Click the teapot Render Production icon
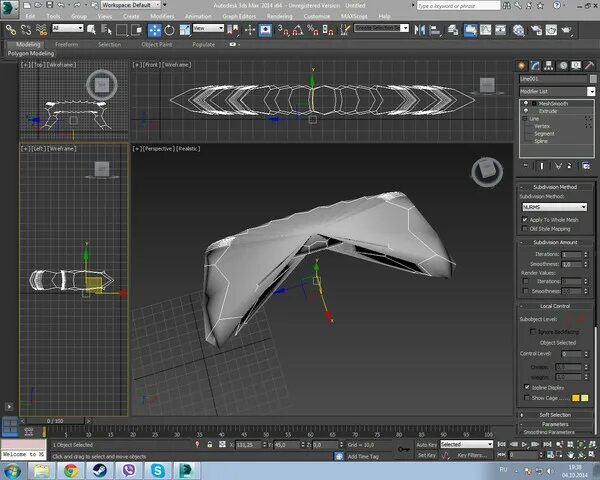 coord(566,30)
